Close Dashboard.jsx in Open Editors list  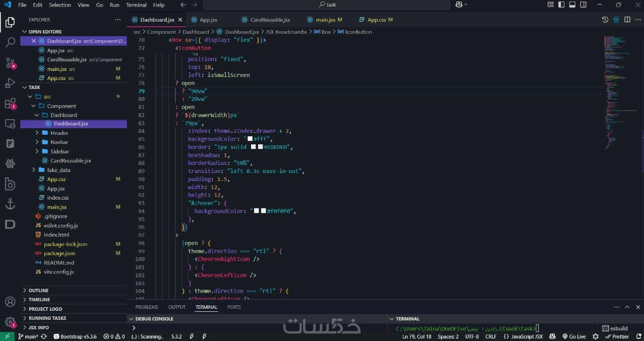coord(34,41)
